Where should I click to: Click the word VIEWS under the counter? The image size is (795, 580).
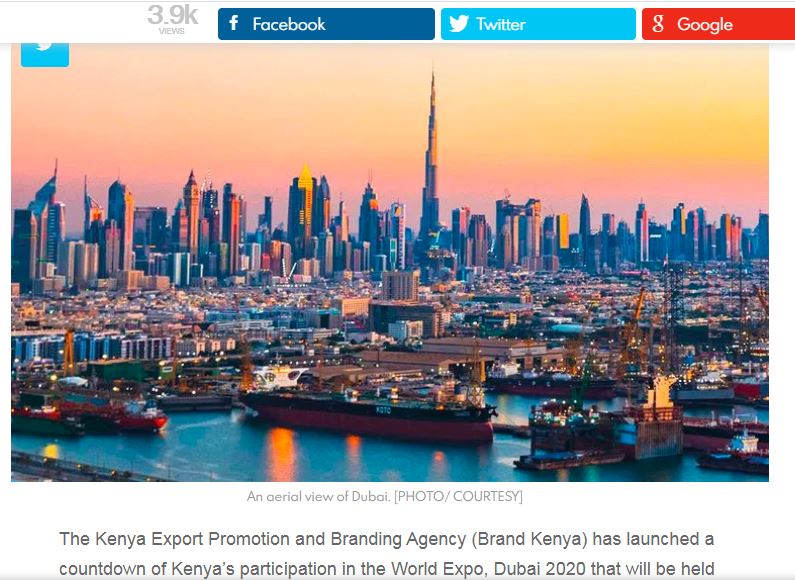tap(171, 31)
